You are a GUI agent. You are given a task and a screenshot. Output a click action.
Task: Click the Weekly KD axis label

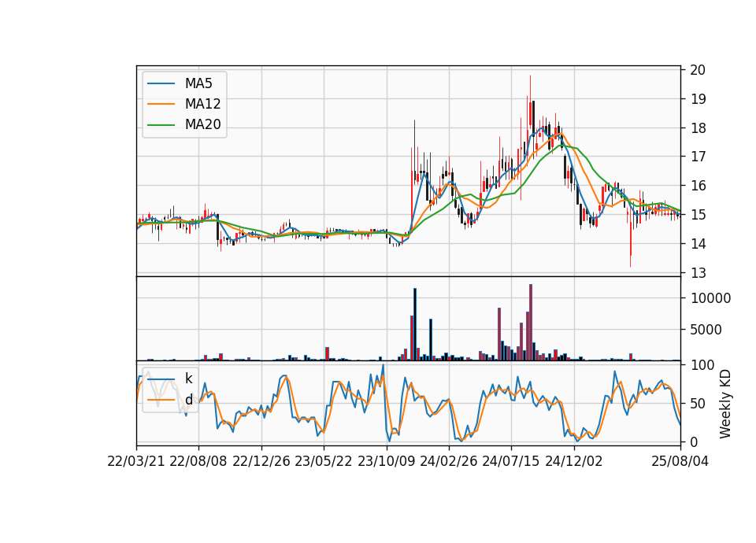point(725,404)
